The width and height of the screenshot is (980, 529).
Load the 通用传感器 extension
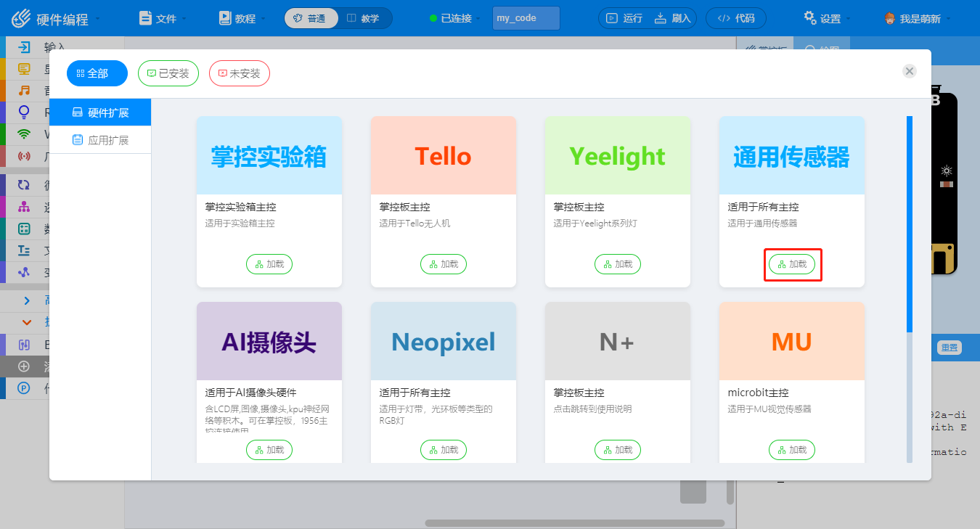(792, 264)
